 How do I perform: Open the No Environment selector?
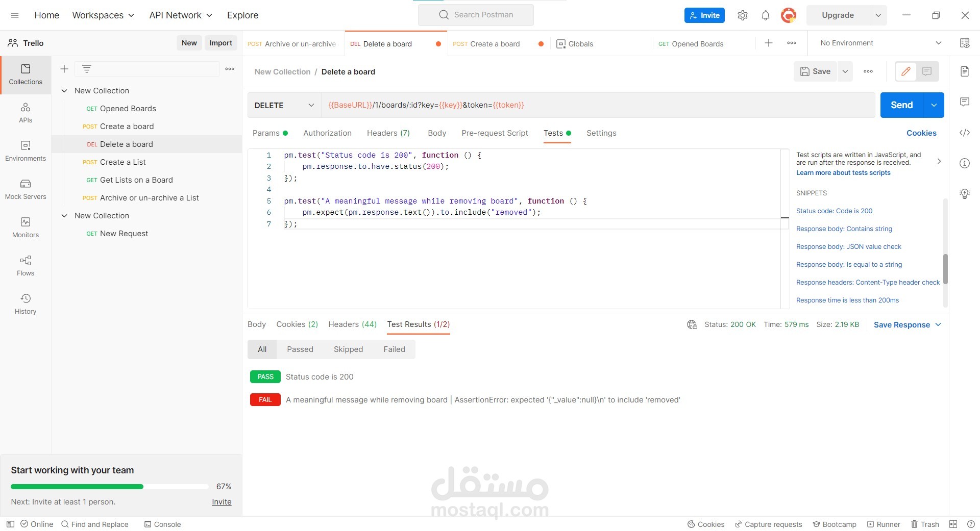pos(880,43)
